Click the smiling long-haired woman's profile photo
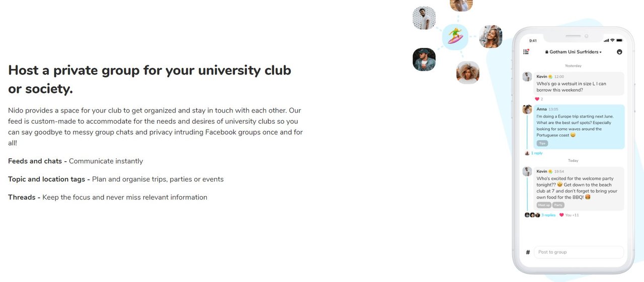The height and width of the screenshot is (282, 644). coord(491,37)
